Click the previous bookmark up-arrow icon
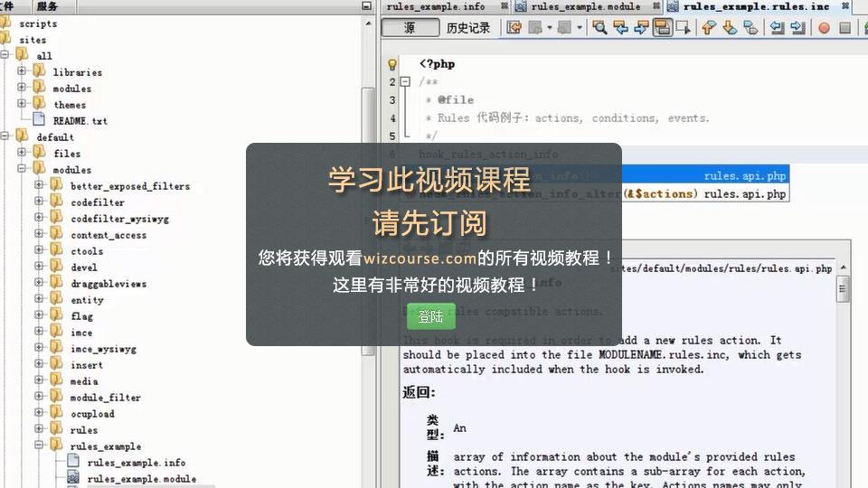The width and height of the screenshot is (868, 488). click(709, 28)
